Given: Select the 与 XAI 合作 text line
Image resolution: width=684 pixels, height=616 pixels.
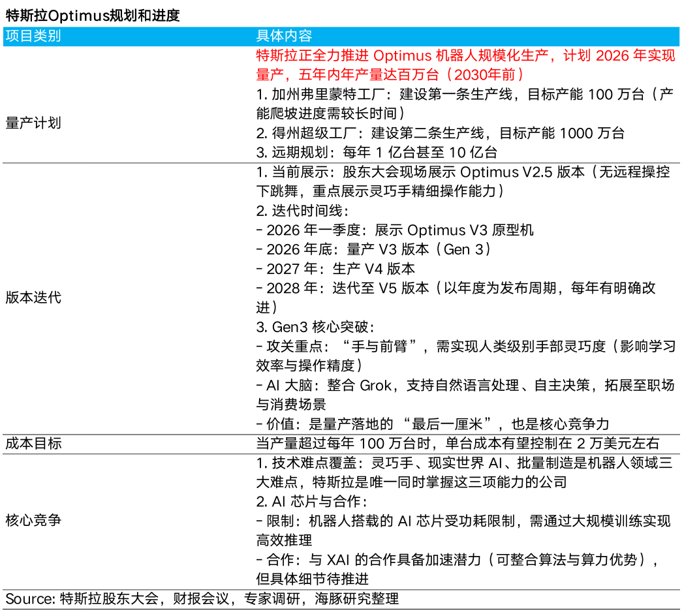Looking at the screenshot, I should pos(457,559).
